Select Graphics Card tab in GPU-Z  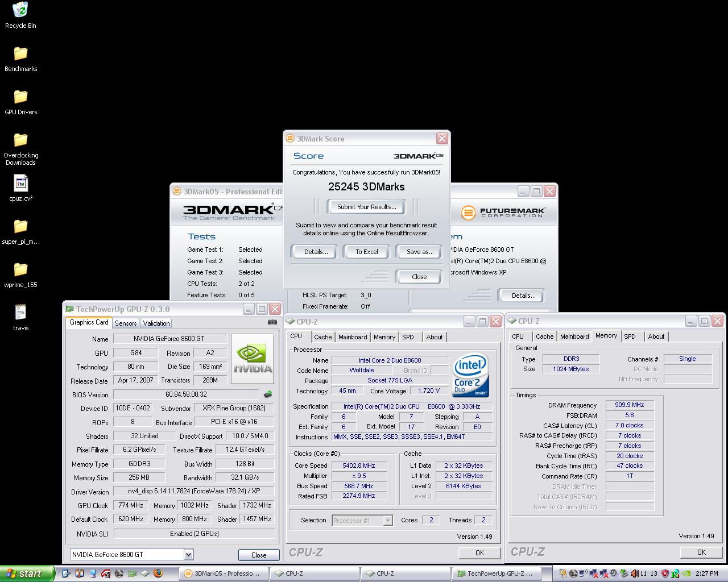89,322
